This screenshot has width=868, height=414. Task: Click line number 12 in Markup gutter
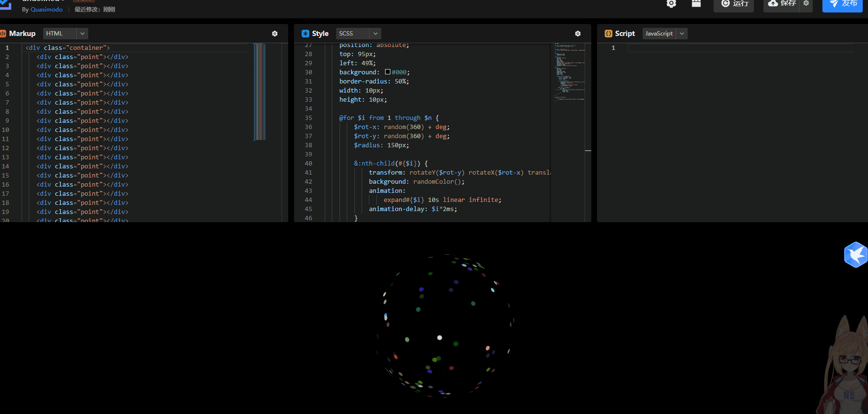point(6,148)
